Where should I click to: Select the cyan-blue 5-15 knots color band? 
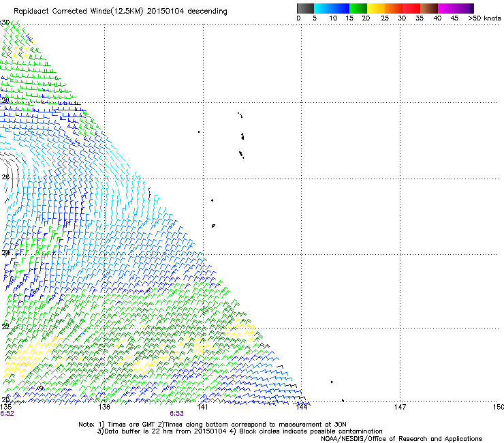pyautogui.click(x=332, y=8)
